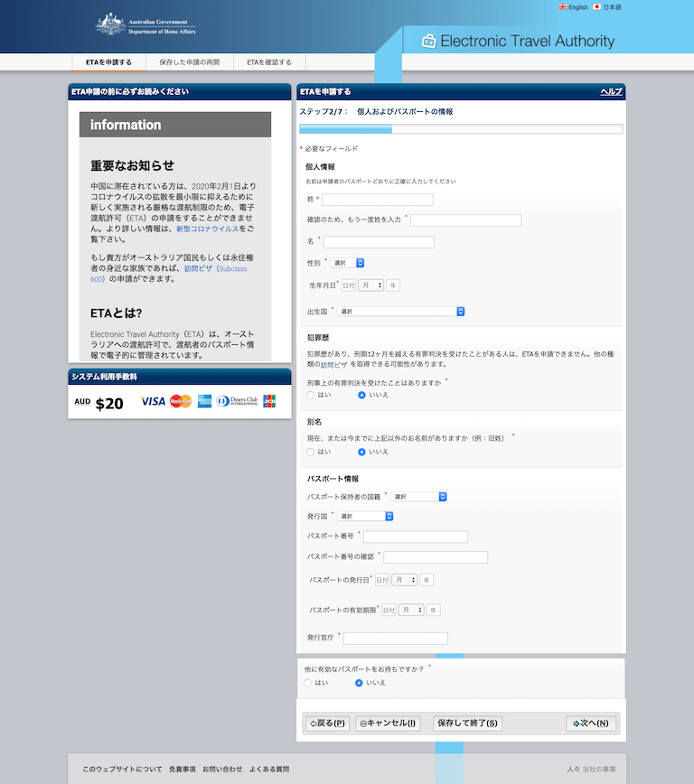Click the 姓 surname input field
The image size is (694, 784).
(x=378, y=200)
